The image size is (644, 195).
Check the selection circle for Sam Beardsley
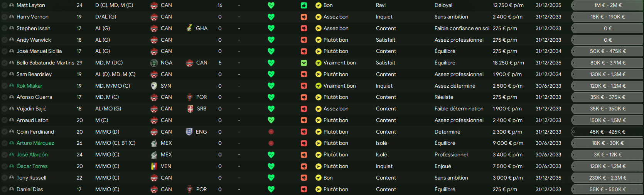(5, 74)
